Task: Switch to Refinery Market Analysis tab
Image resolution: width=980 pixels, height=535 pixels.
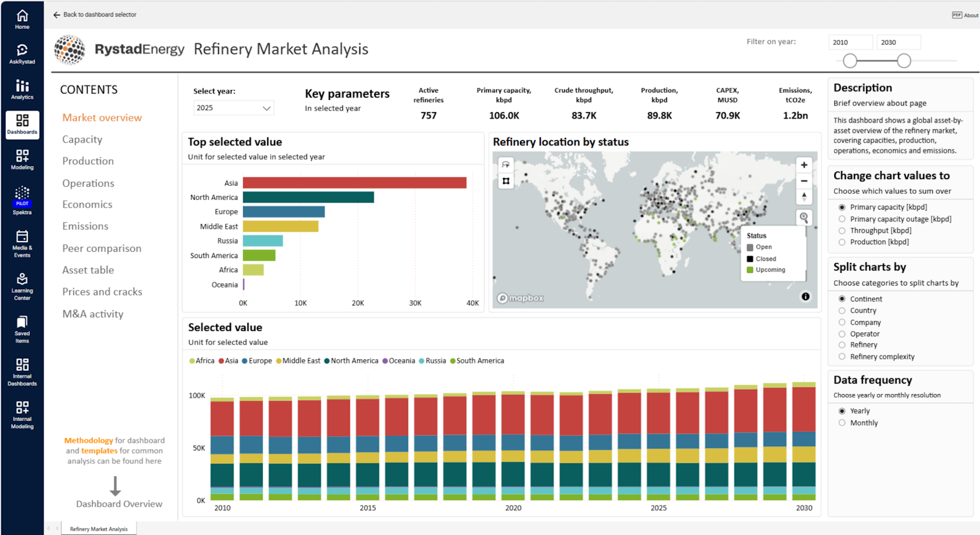Action: click(99, 529)
